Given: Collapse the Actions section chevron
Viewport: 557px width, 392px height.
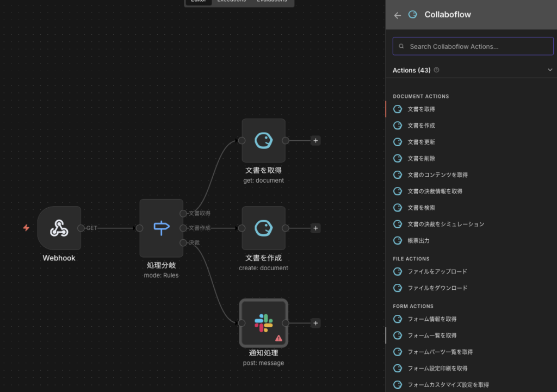Looking at the screenshot, I should (x=549, y=70).
